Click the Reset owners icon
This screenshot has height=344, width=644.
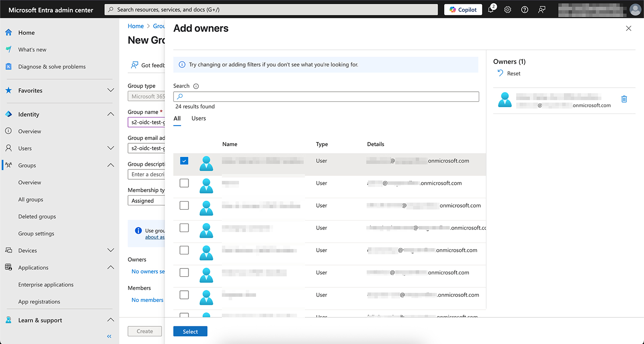(x=500, y=73)
